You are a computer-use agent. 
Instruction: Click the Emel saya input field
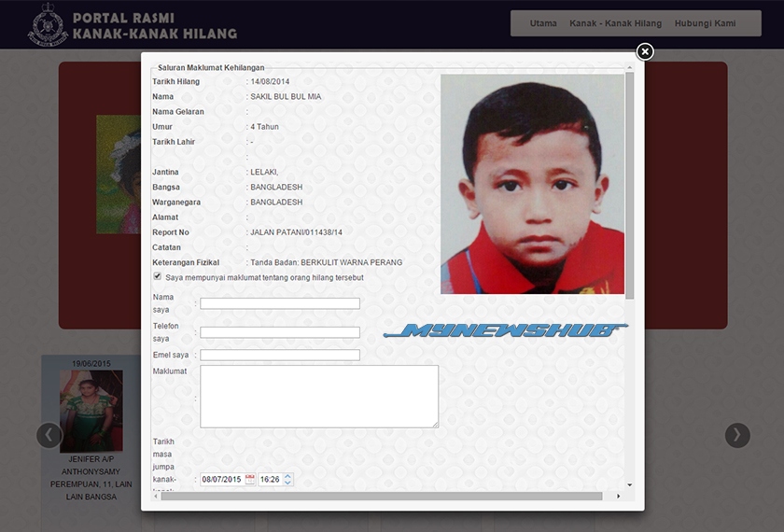click(280, 355)
